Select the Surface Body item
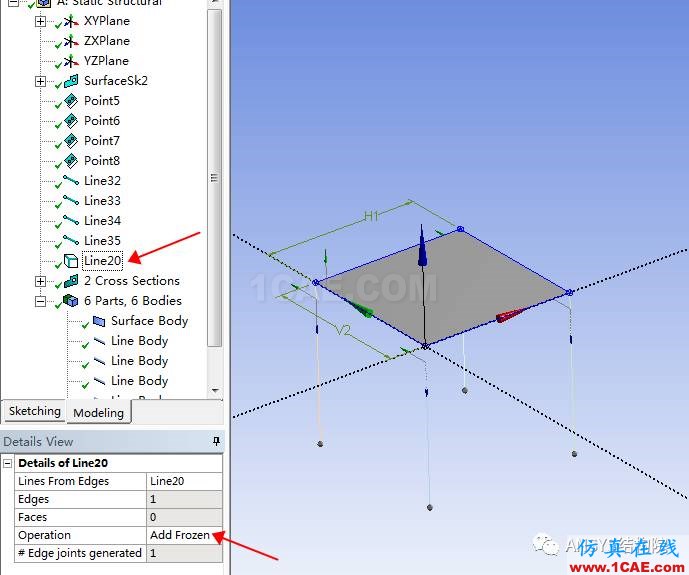 coord(149,321)
